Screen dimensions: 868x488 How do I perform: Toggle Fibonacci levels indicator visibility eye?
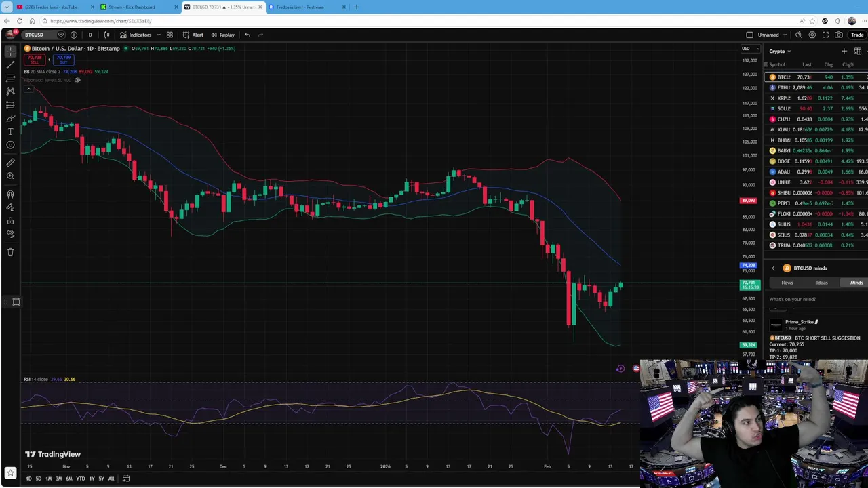[x=77, y=80]
